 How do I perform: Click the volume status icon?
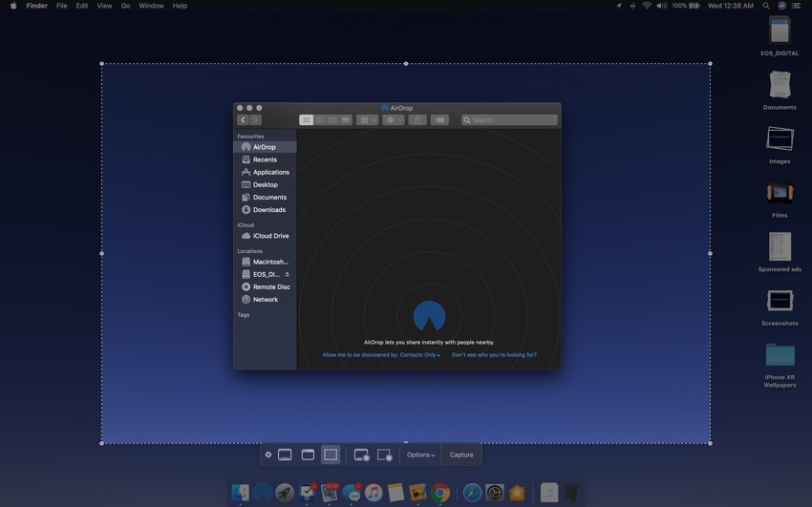click(662, 6)
